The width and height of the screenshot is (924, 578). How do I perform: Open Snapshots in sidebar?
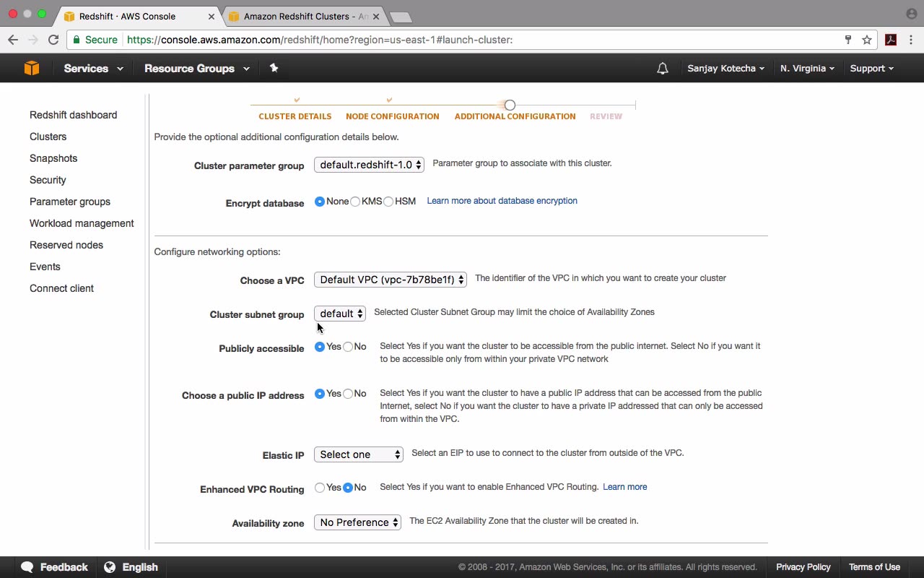pyautogui.click(x=53, y=158)
